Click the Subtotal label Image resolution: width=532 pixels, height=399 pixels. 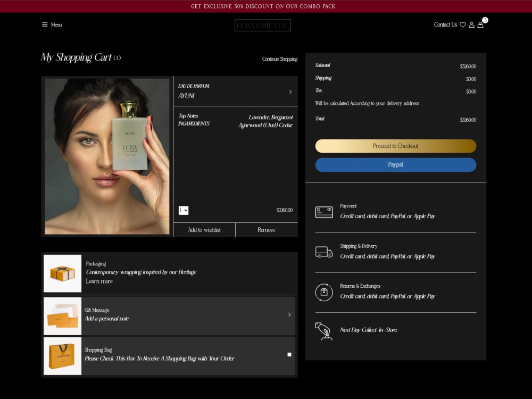[x=322, y=65]
